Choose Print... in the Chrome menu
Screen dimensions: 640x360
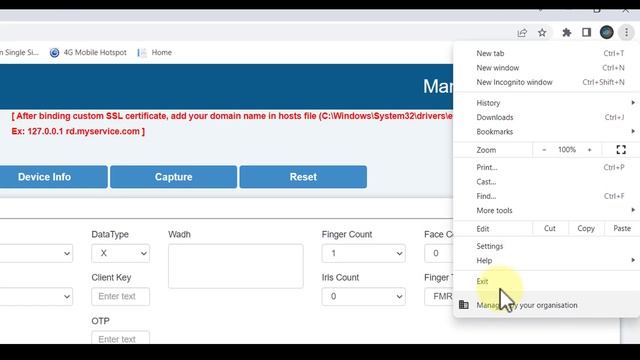coord(547,167)
